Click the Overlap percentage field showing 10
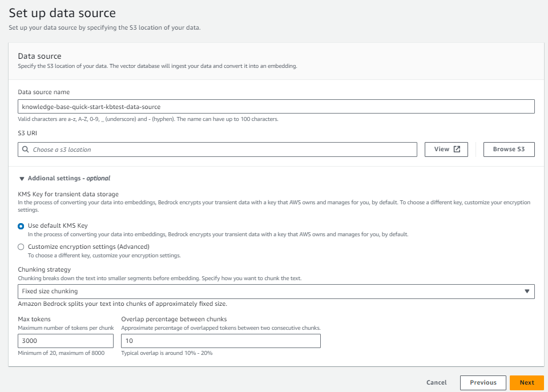Image resolution: width=548 pixels, height=392 pixels. coord(220,341)
